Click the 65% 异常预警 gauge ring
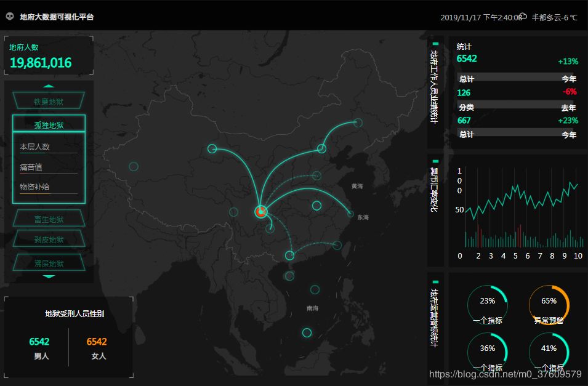Viewport: 588px width, 386px height. coord(549,302)
